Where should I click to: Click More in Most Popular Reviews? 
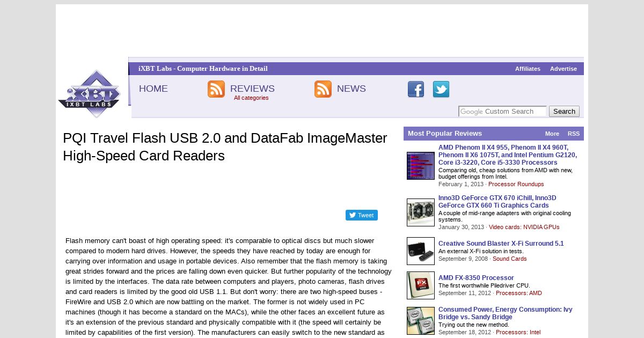tap(552, 134)
